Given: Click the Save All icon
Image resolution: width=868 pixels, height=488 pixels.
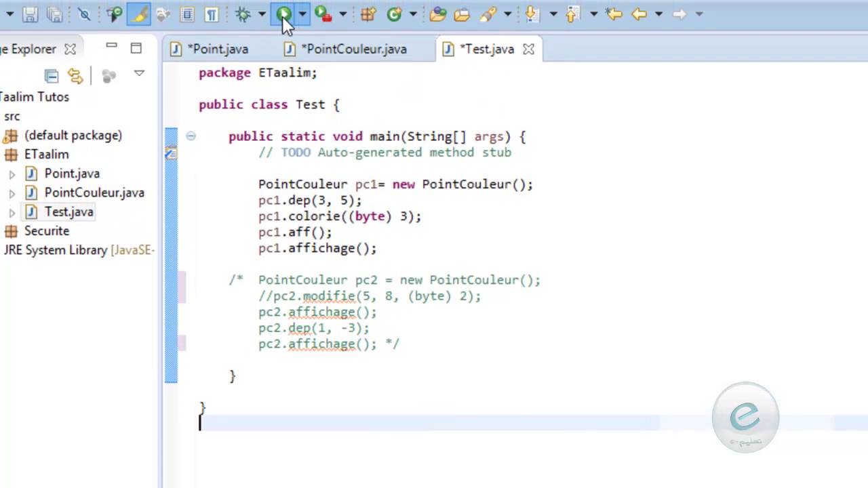Looking at the screenshot, I should (54, 14).
